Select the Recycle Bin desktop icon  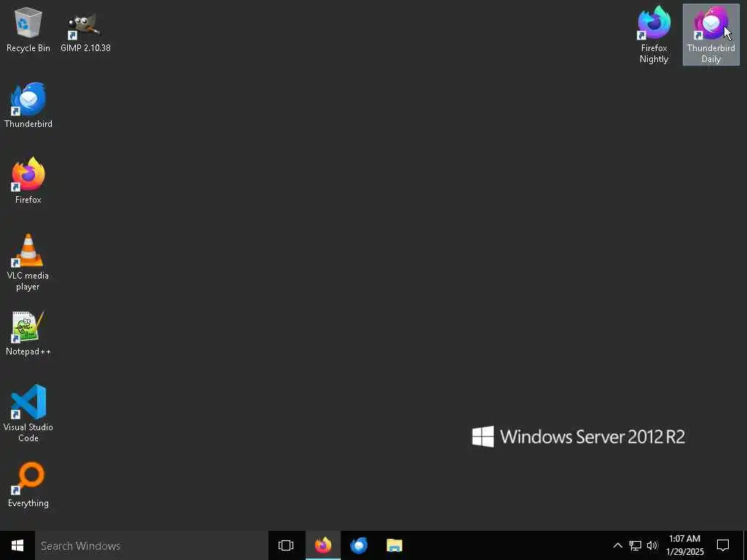(x=28, y=31)
